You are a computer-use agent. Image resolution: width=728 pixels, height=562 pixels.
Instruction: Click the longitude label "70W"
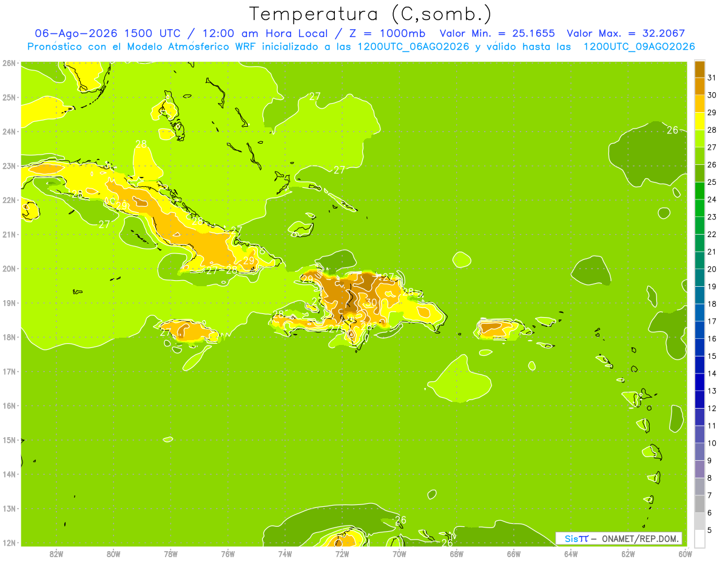click(x=399, y=554)
